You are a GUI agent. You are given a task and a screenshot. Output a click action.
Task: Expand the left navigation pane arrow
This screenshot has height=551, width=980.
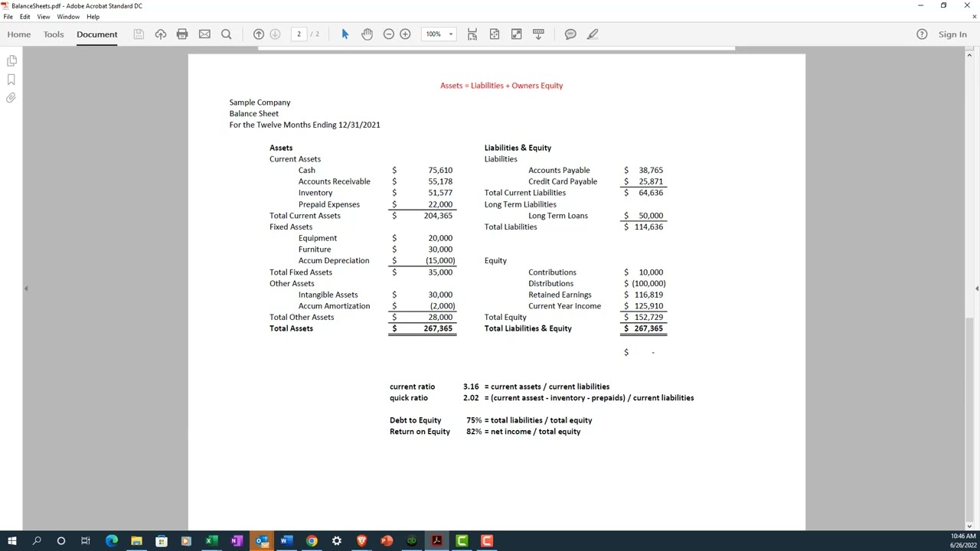coord(26,289)
